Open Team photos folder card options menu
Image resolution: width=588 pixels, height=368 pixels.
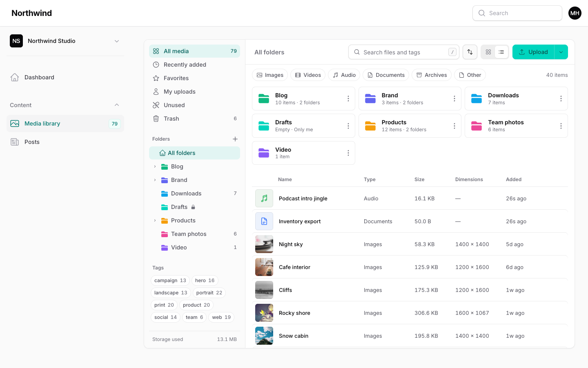pos(561,126)
